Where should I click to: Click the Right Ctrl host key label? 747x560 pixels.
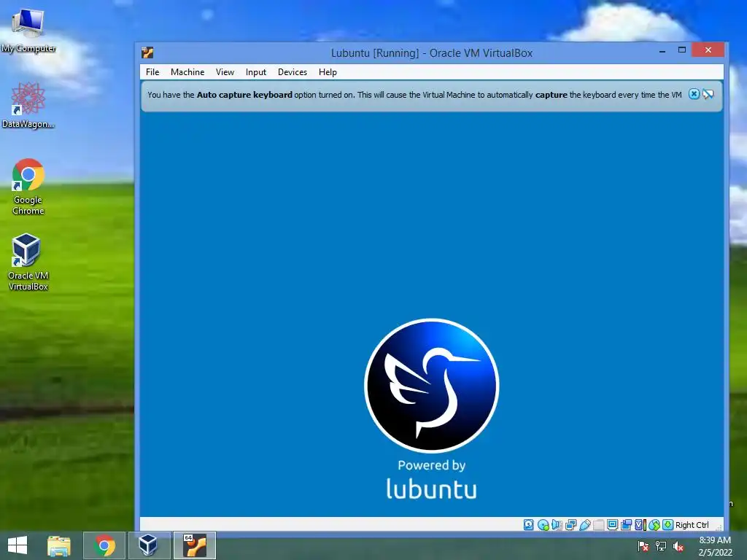click(692, 525)
